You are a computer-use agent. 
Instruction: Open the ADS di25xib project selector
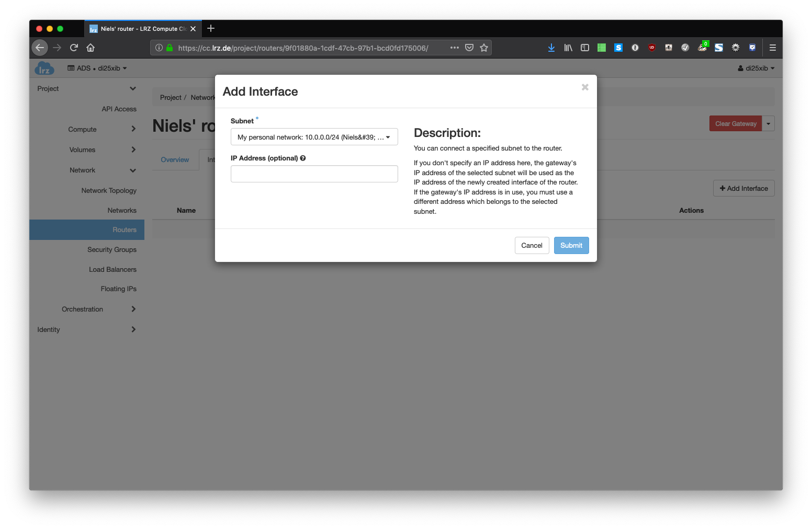[x=97, y=68]
